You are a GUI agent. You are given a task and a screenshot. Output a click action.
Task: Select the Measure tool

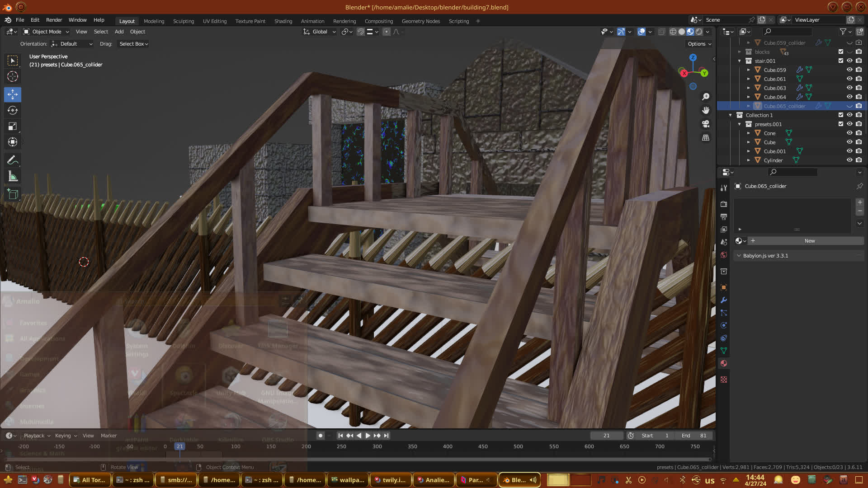pyautogui.click(x=13, y=177)
